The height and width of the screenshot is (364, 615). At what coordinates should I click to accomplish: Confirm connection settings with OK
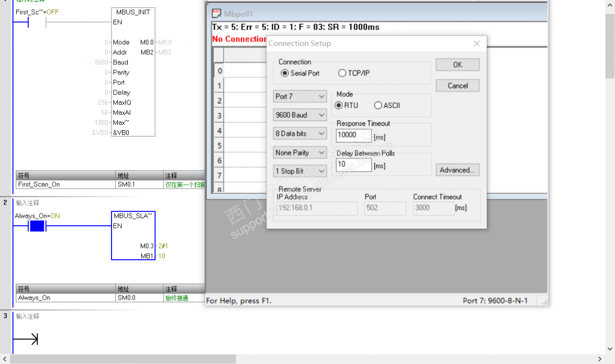tap(457, 65)
